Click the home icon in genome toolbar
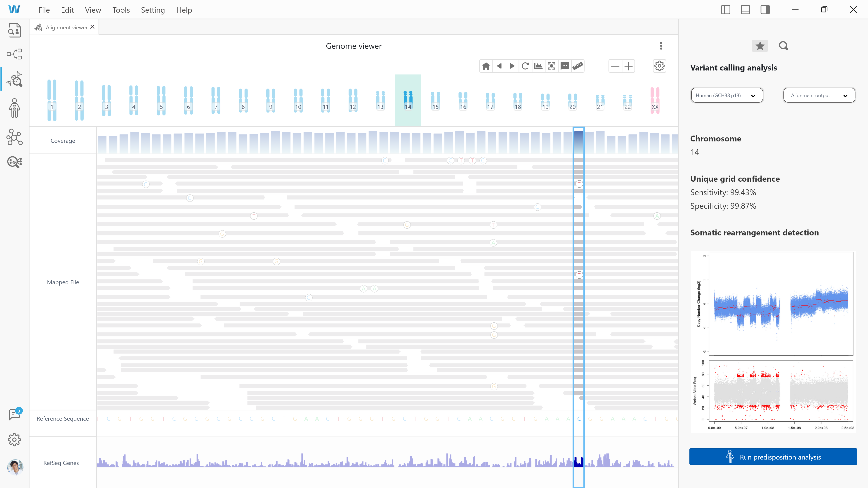 [486, 66]
